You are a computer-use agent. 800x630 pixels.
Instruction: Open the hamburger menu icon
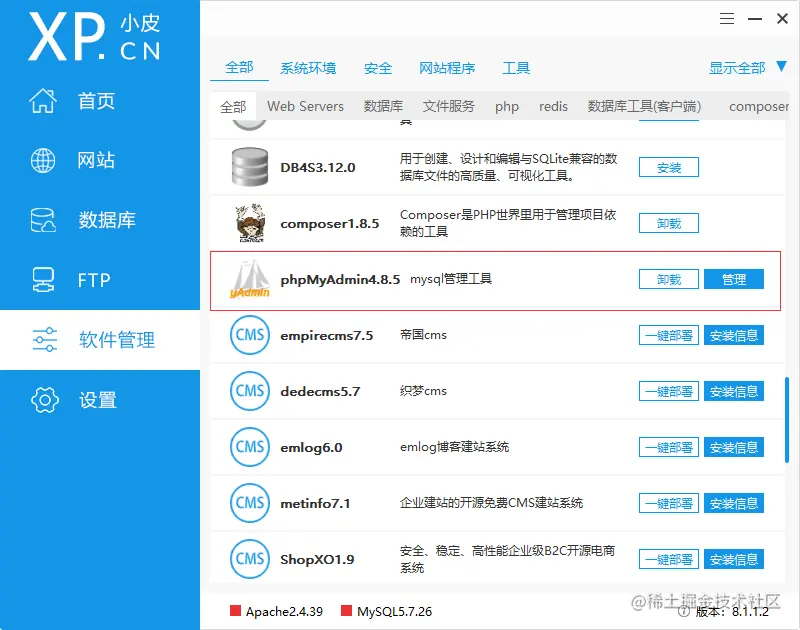727,19
